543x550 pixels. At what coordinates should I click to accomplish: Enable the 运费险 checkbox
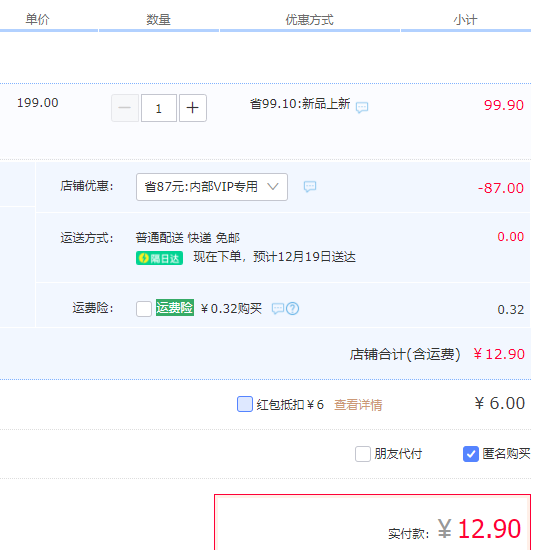click(x=144, y=309)
